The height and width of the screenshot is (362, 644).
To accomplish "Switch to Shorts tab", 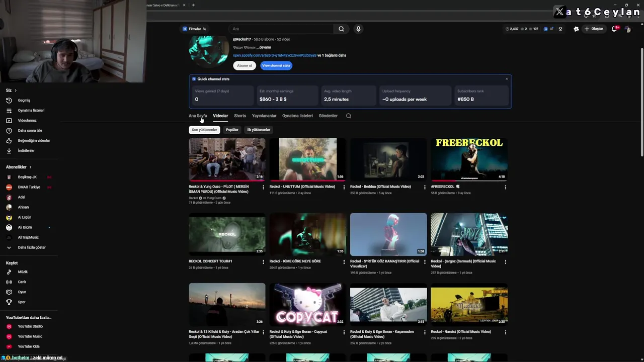I will (240, 116).
